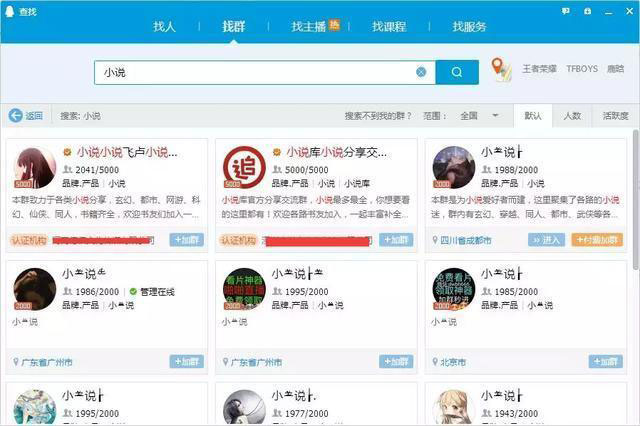Clear the search box with X icon

pyautogui.click(x=421, y=72)
